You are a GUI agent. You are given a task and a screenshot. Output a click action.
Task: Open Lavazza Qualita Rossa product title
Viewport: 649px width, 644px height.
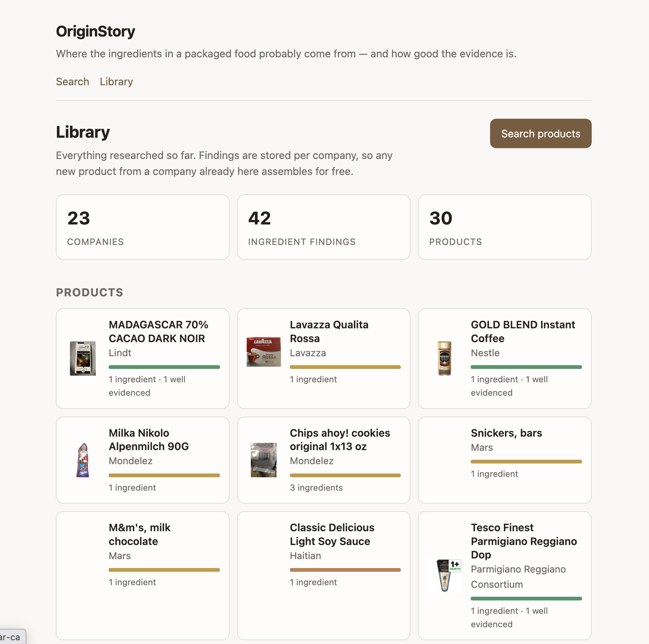pyautogui.click(x=329, y=332)
